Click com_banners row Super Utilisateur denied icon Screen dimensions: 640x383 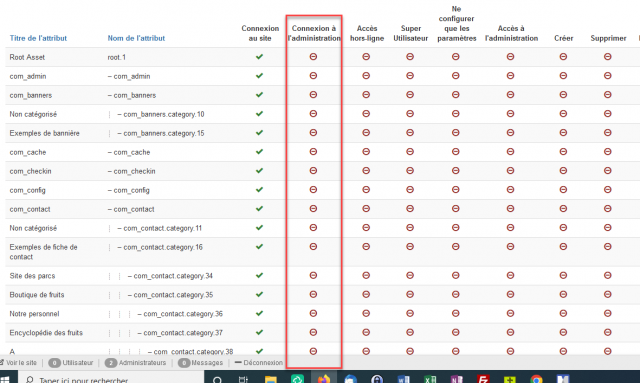pos(410,95)
